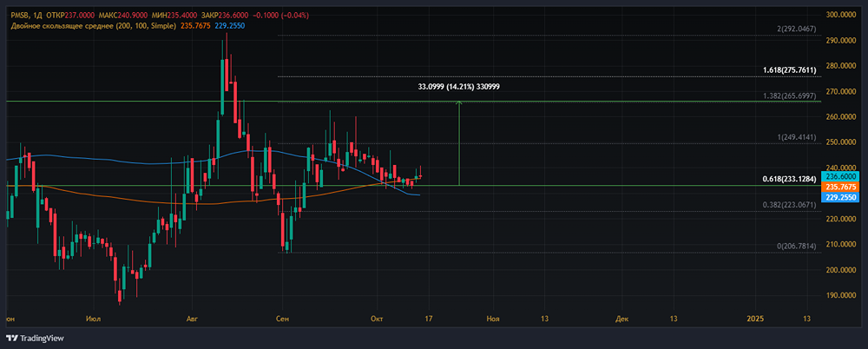Viewport: 868px width, 349px height.
Task: Click the blue 229.2550 legend value
Action: [230, 26]
